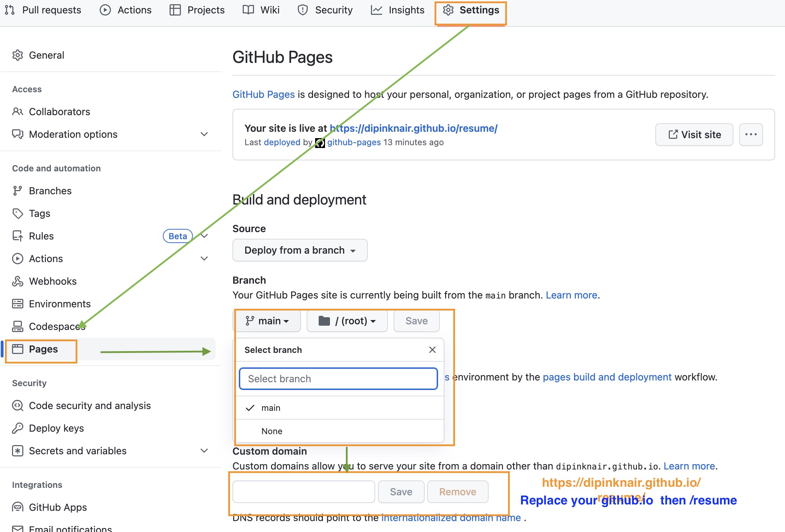Click the Beta badge next to Rules
Screen dimensions: 785x532
tap(178, 236)
